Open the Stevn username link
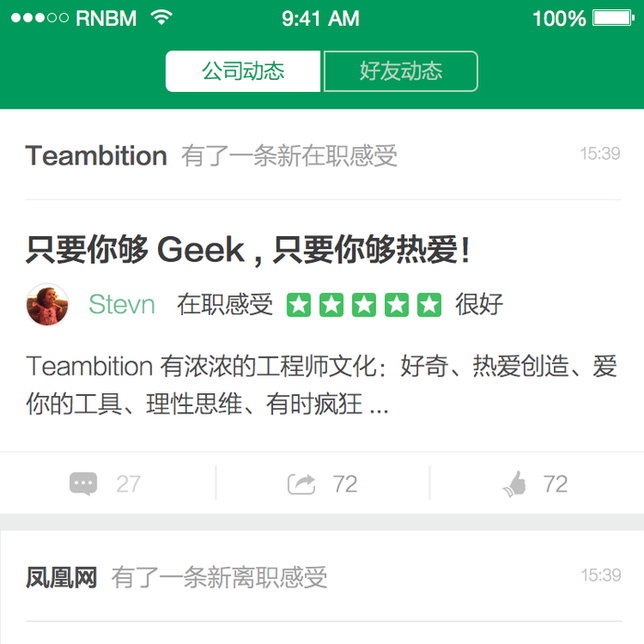The height and width of the screenshot is (644, 644). point(121,304)
